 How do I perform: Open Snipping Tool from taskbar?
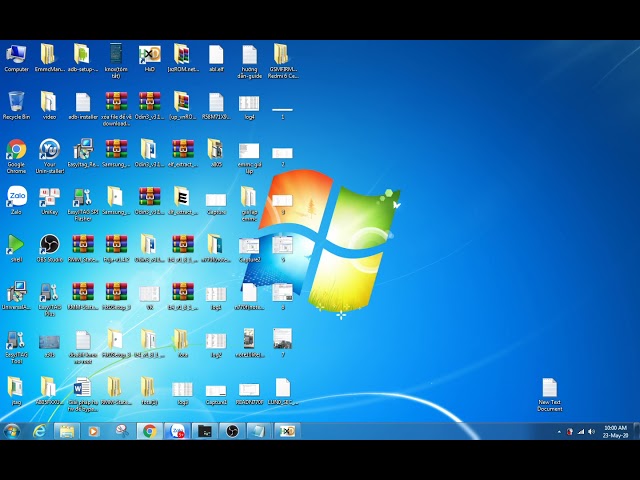click(121, 431)
